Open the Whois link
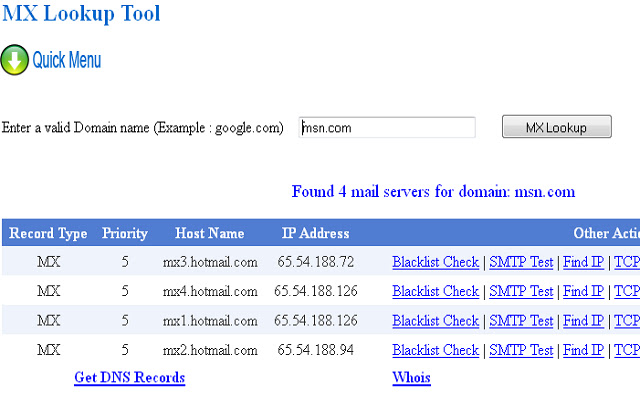This screenshot has height=400, width=640. tap(411, 378)
